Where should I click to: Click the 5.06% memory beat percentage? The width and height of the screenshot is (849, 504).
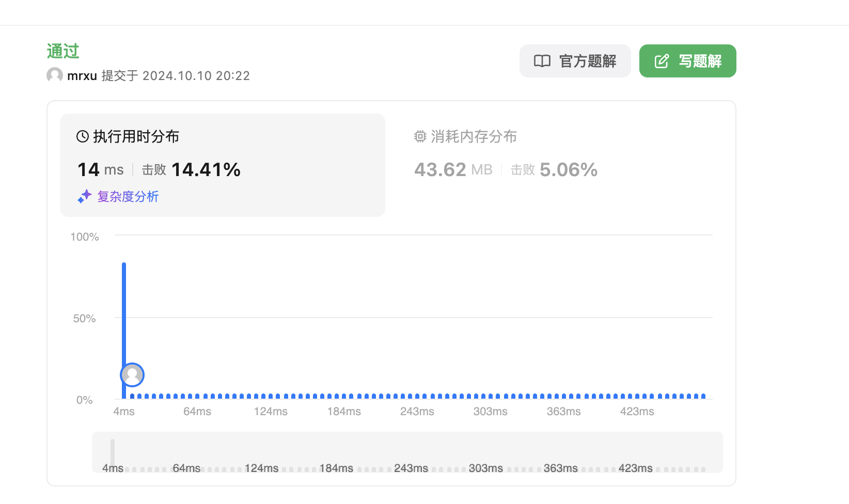pos(569,169)
